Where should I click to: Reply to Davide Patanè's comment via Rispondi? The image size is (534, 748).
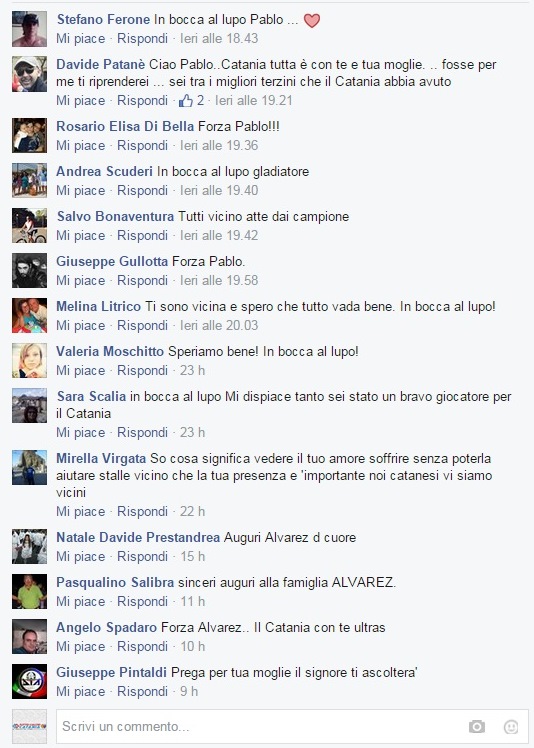point(142,101)
